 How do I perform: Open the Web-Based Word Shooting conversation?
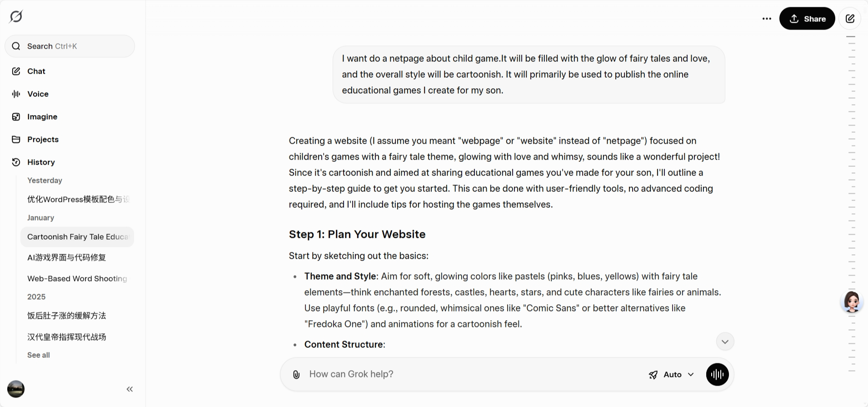coord(77,278)
